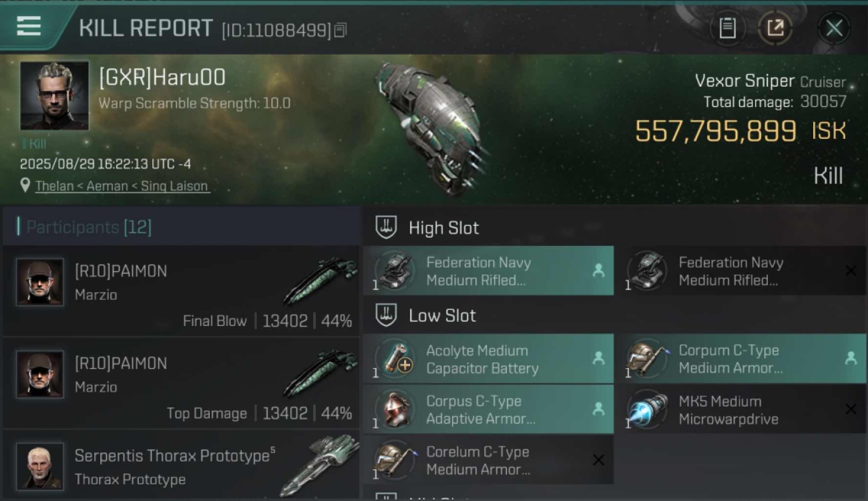Open Corpus C-Type Adaptive Armor item

[488, 409]
